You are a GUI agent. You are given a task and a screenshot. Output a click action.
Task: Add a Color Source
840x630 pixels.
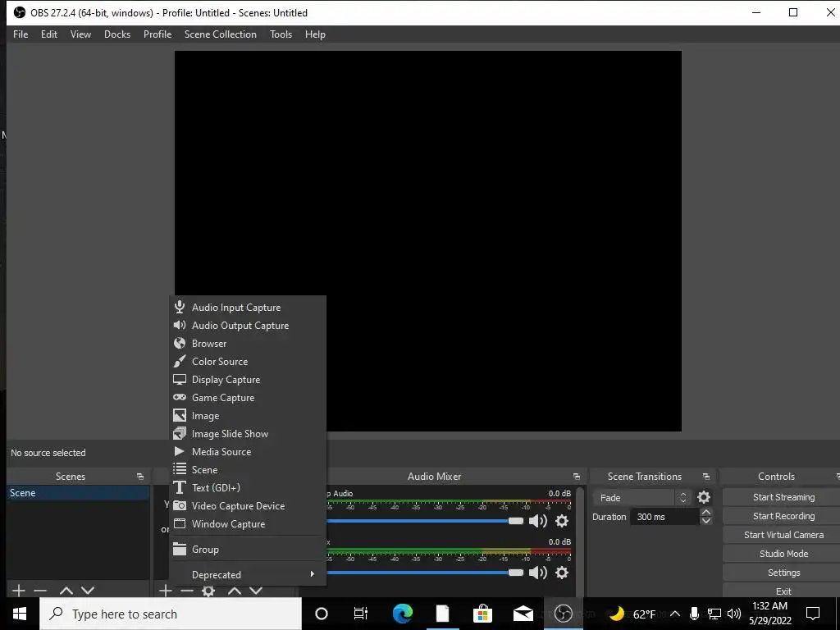pos(248,362)
